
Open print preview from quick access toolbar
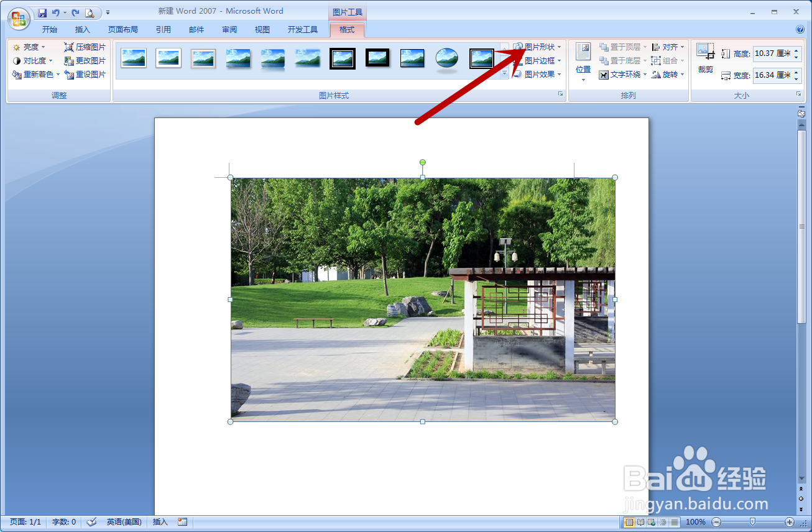[x=90, y=12]
